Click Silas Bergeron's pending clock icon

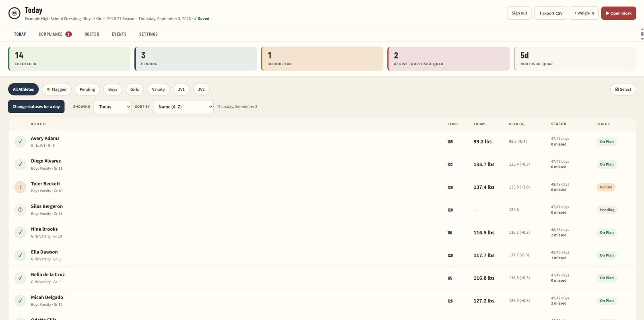20,210
